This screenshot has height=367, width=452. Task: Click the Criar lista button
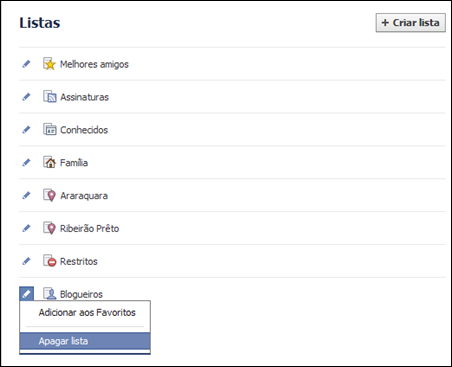pos(411,23)
